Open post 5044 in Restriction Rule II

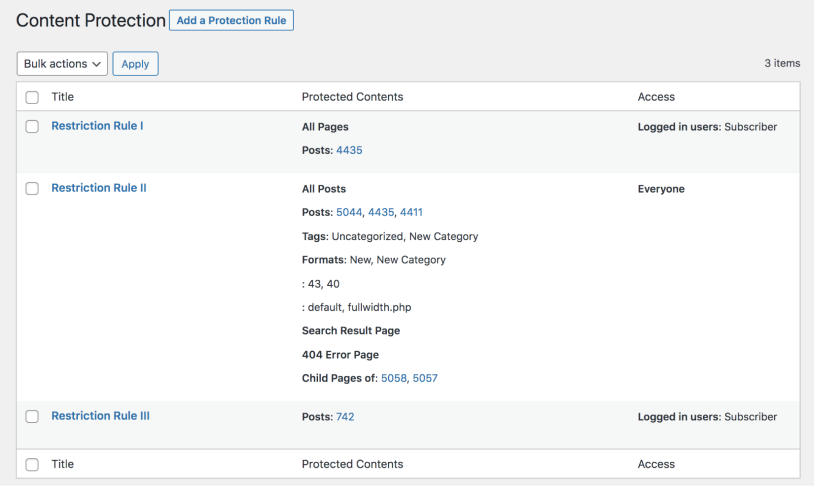[x=349, y=212]
